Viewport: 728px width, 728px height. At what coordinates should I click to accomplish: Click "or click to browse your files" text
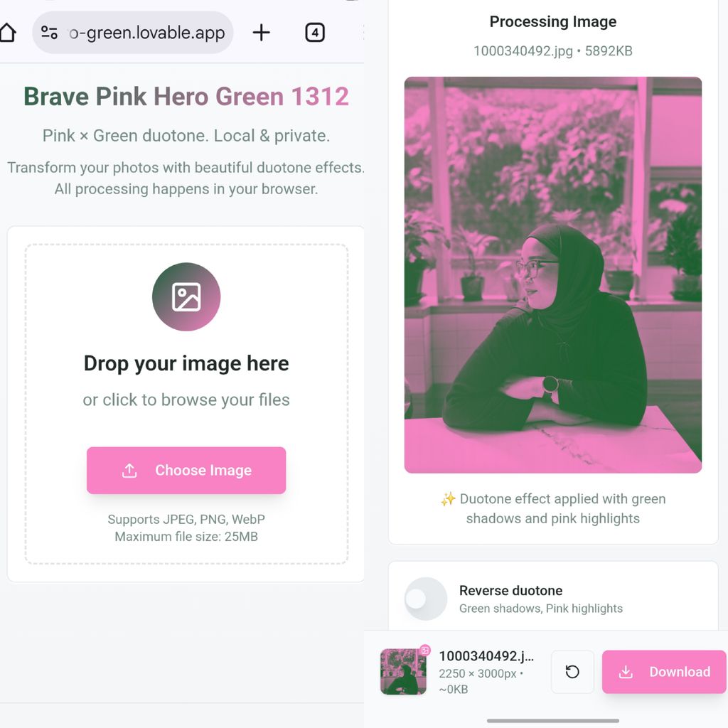[x=186, y=400]
